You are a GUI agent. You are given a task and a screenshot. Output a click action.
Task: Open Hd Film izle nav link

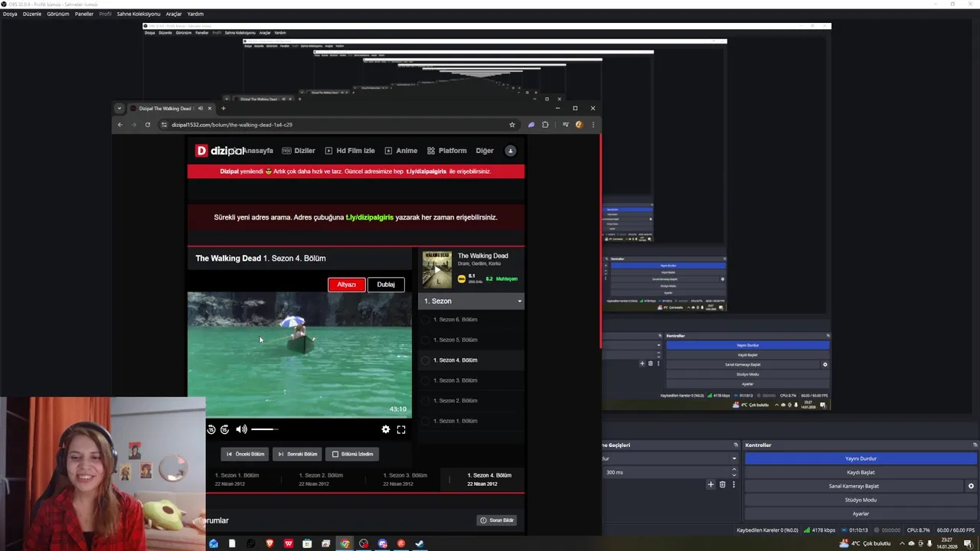pyautogui.click(x=350, y=151)
